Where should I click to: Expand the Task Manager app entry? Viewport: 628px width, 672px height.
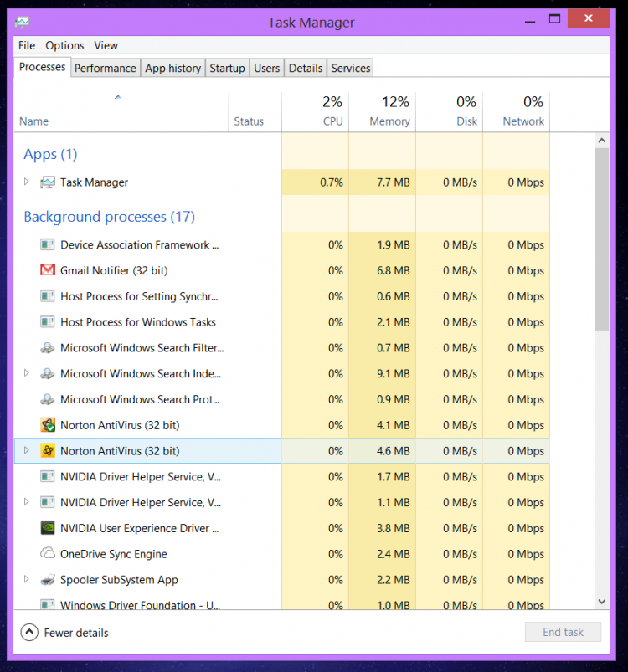pyautogui.click(x=26, y=182)
